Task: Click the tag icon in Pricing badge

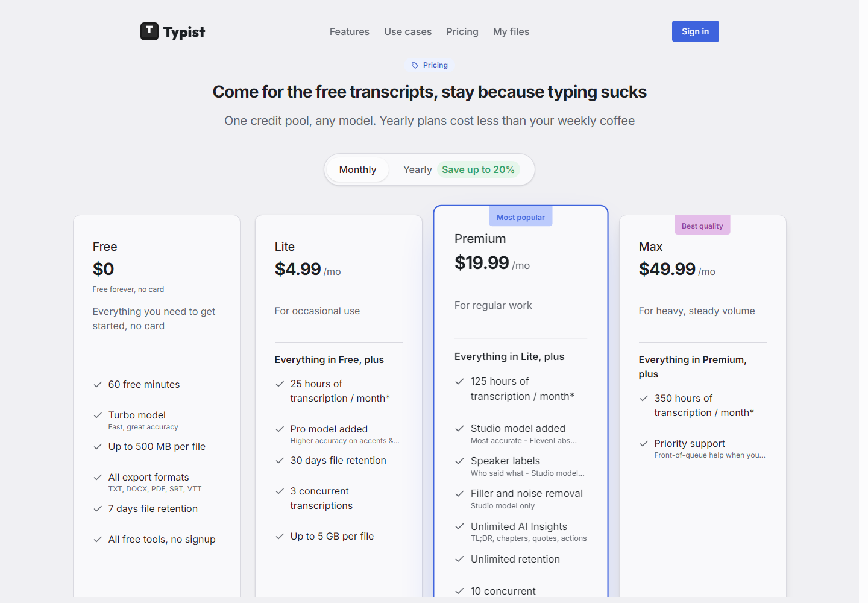Action: tap(415, 65)
